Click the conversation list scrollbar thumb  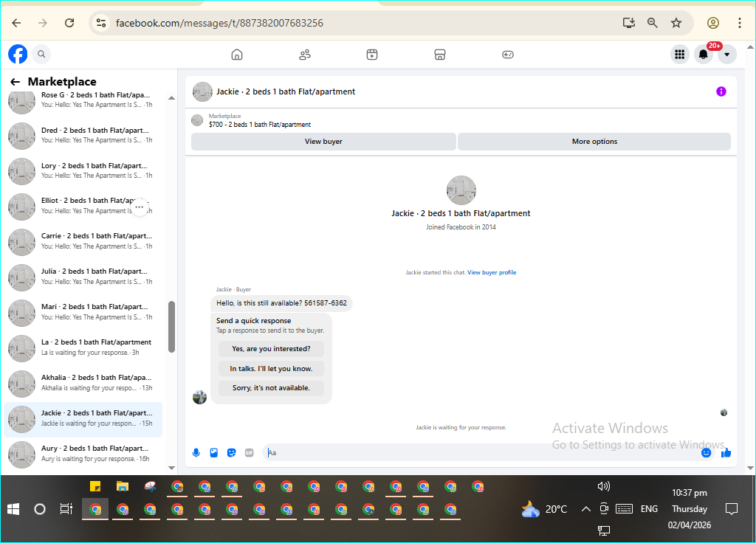171,327
